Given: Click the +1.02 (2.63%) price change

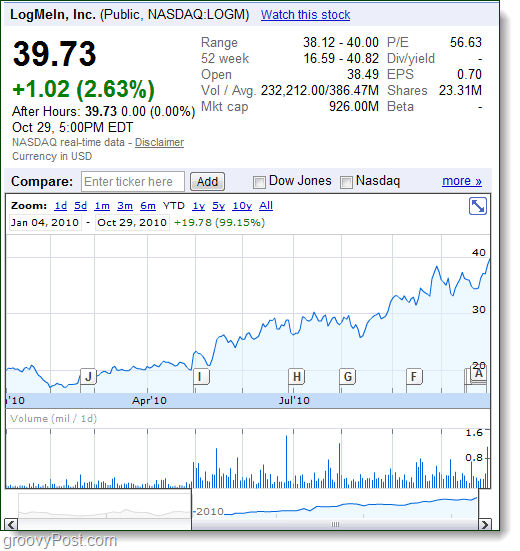Looking at the screenshot, I should (83, 89).
